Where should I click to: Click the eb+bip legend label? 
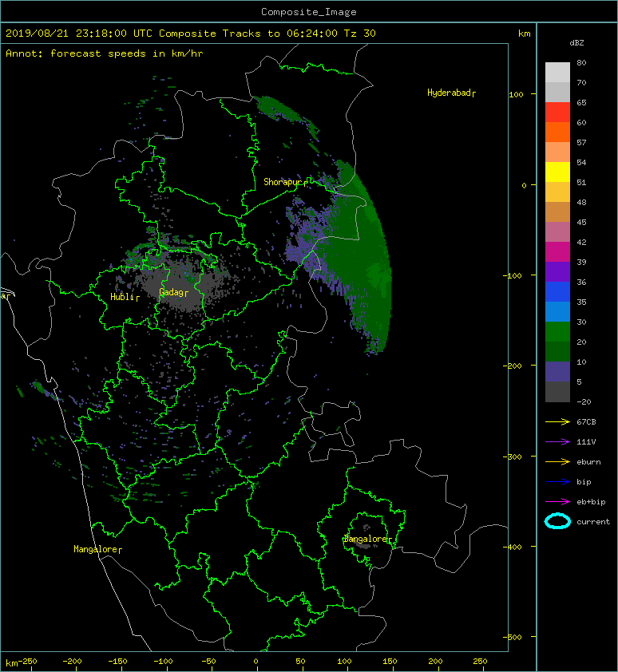click(591, 502)
